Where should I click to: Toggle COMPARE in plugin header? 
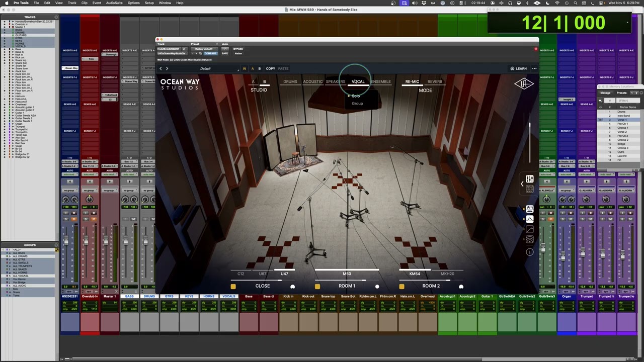210,53
